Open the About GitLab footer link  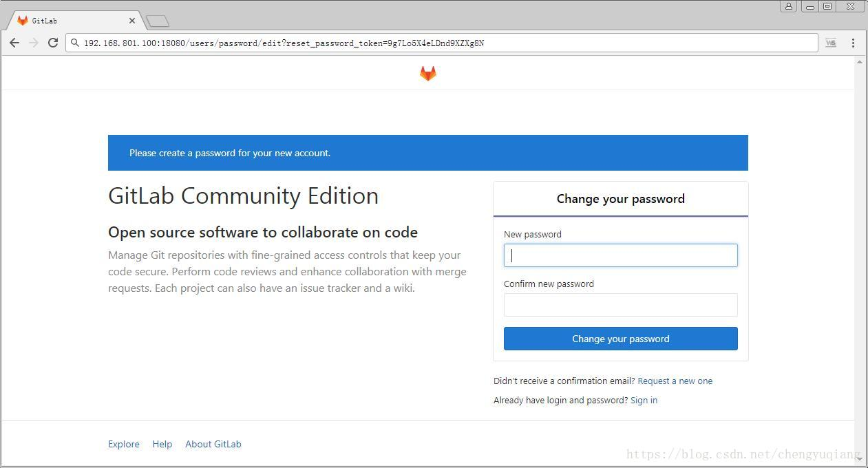pos(213,444)
